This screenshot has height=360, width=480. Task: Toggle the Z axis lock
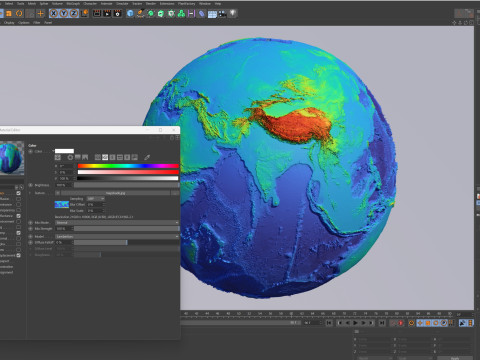74,13
